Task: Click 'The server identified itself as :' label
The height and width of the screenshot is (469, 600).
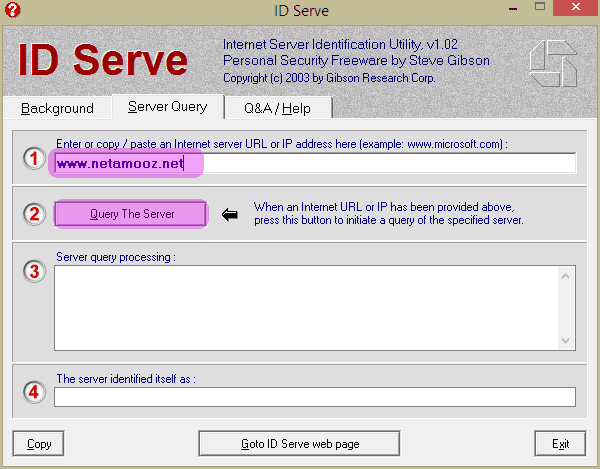Action: coord(126,379)
